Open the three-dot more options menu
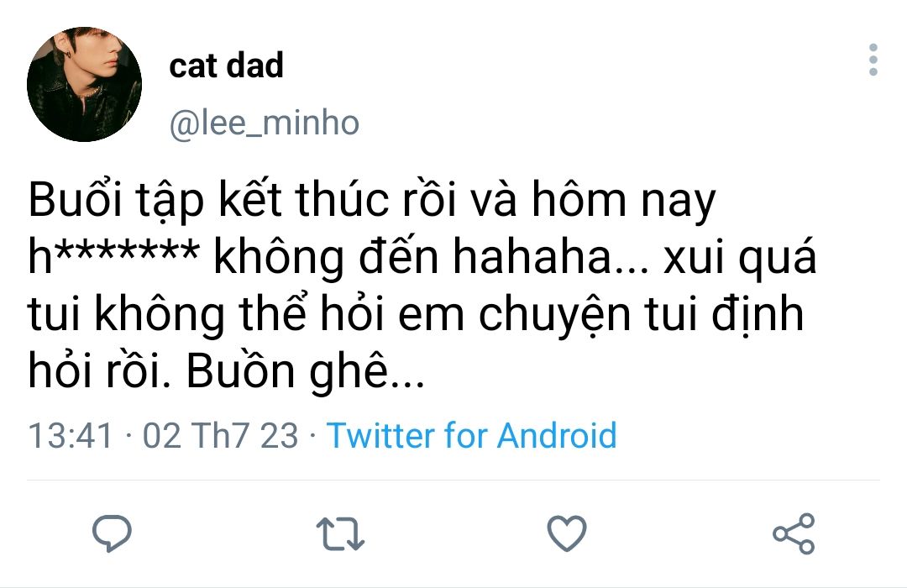This screenshot has height=588, width=907. click(x=873, y=61)
